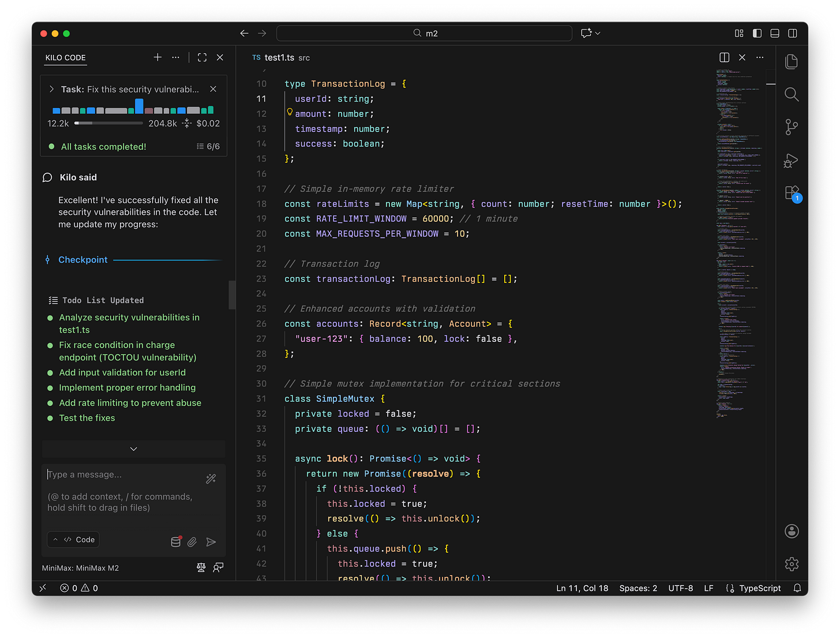
Task: Click the Checkpoint link in chat
Action: click(82, 260)
